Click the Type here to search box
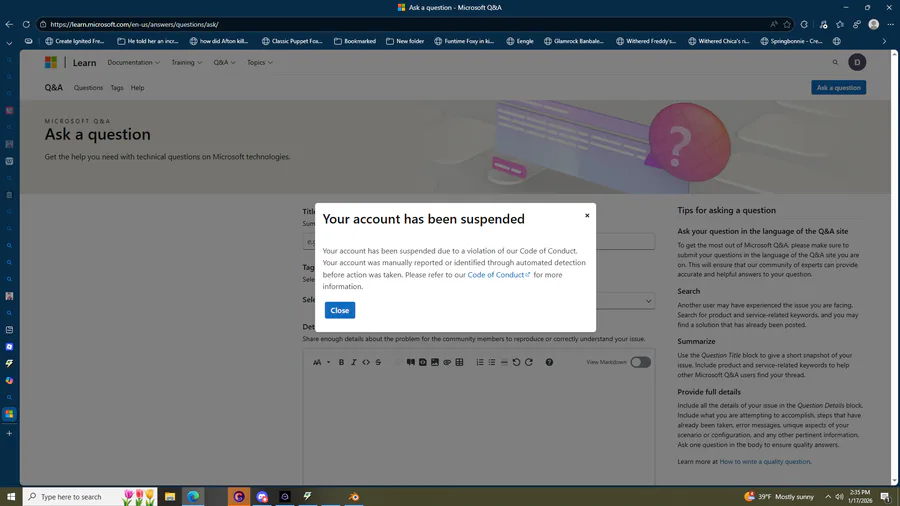This screenshot has width=900, height=506. (x=90, y=497)
